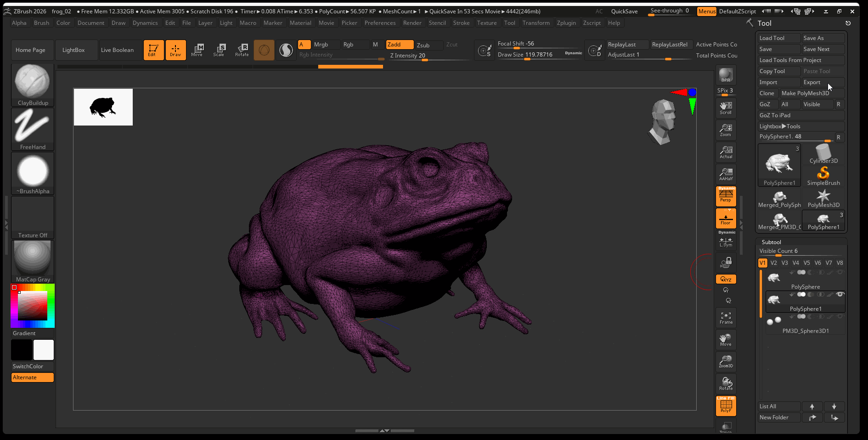Select the Rotate transform tool

242,50
